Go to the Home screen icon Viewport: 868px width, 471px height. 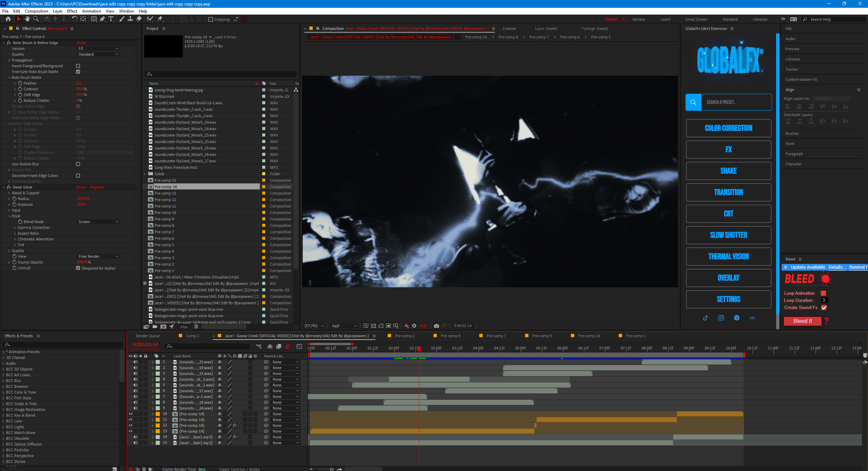click(x=8, y=19)
